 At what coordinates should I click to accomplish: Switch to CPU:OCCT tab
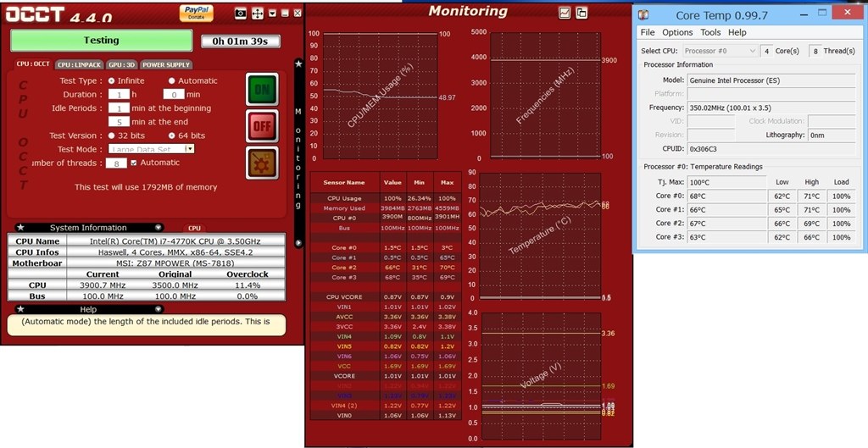tap(33, 64)
